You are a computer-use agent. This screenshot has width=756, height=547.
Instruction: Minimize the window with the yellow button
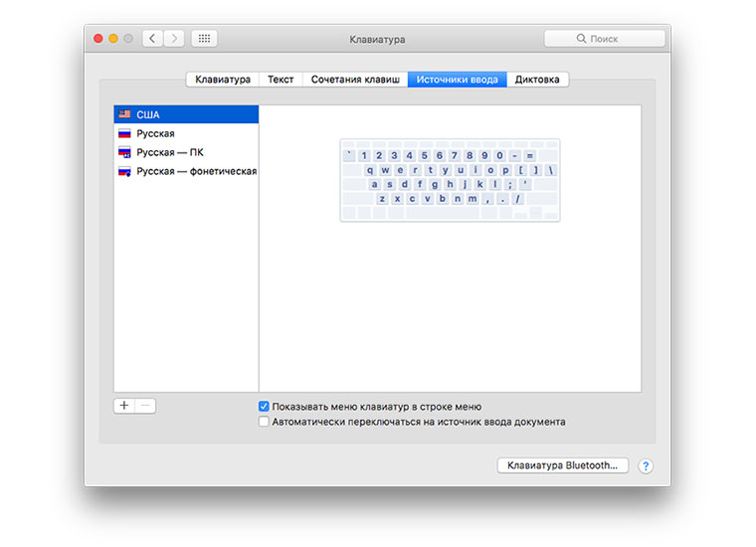113,39
